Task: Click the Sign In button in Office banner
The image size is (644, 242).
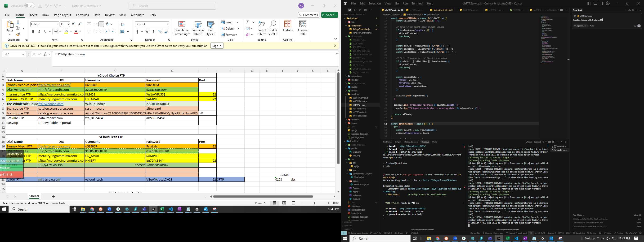Action: click(217, 46)
